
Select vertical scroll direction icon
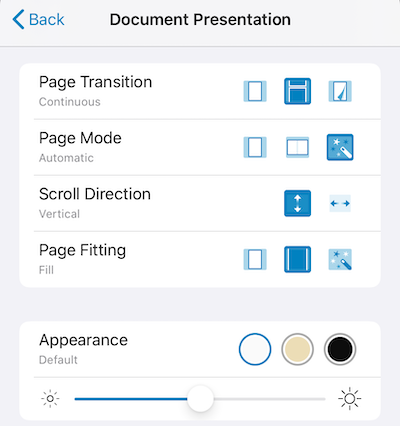point(297,203)
